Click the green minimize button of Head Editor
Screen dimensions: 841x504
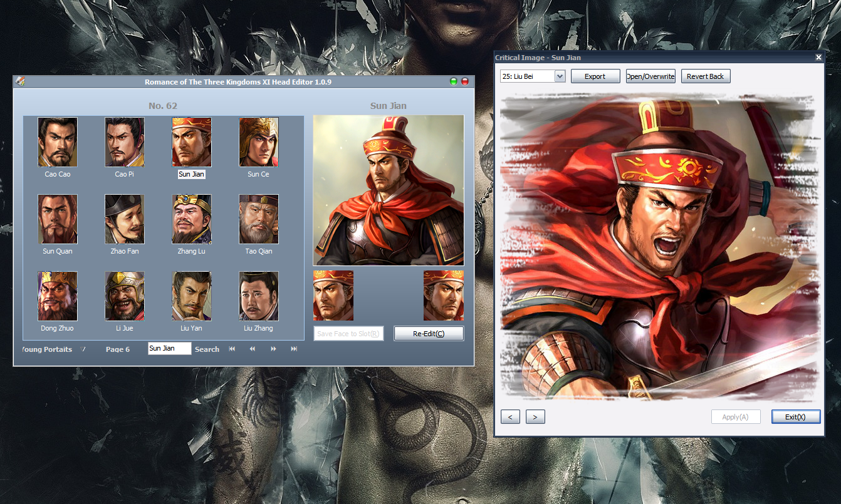click(x=454, y=81)
